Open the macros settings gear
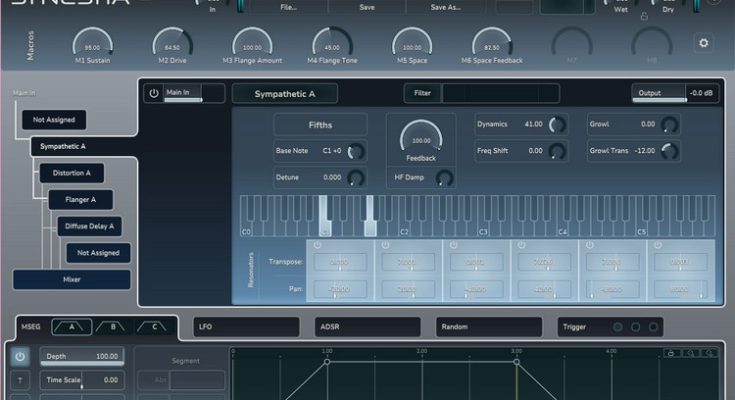 (x=704, y=43)
